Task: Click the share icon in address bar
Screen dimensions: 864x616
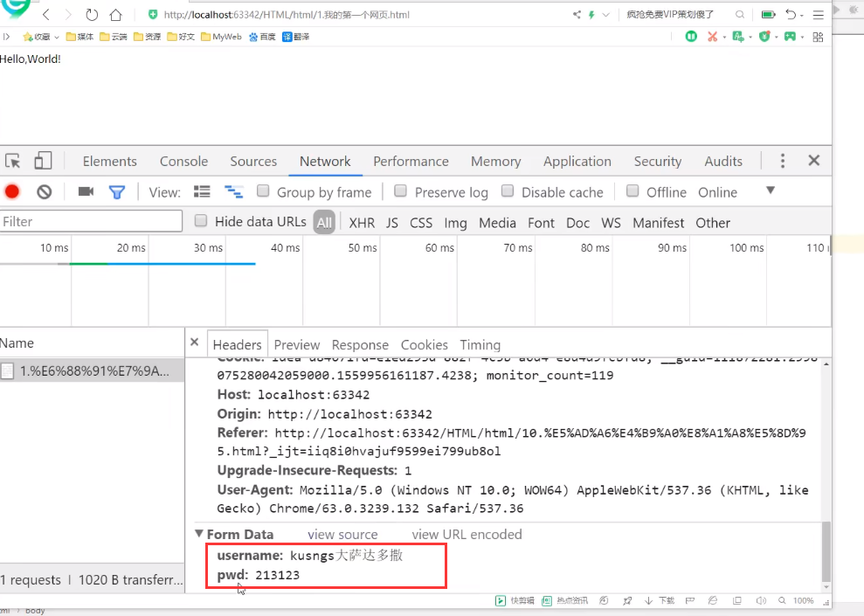Action: (577, 15)
